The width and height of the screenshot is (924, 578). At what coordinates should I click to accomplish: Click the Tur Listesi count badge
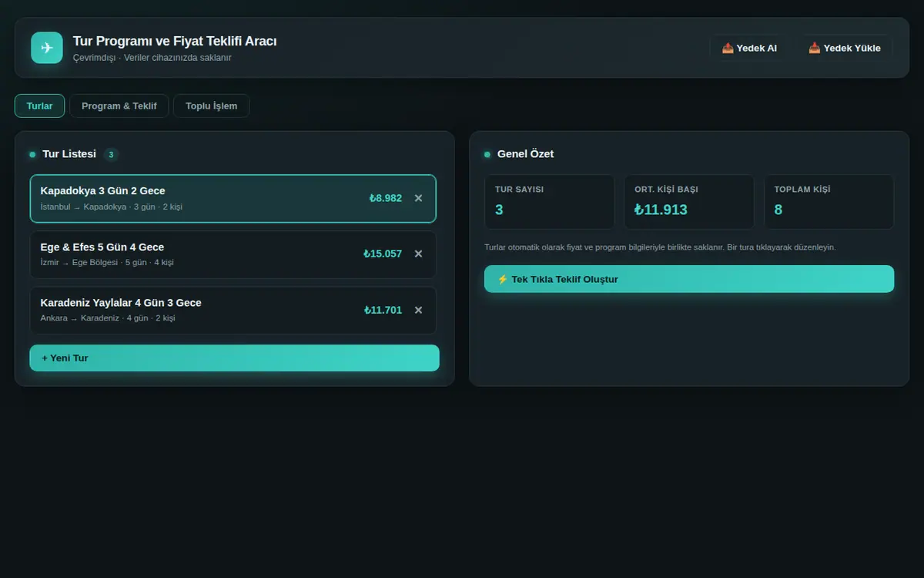click(111, 154)
